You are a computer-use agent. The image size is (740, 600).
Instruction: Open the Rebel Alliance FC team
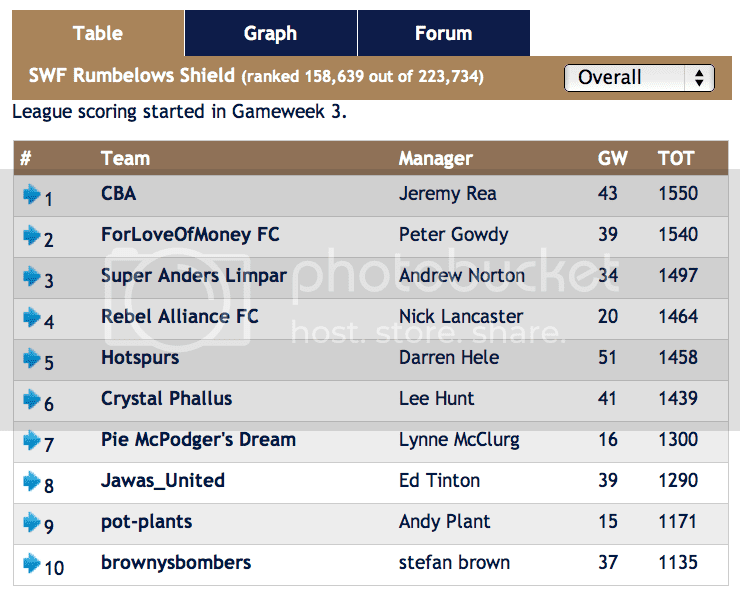(180, 316)
